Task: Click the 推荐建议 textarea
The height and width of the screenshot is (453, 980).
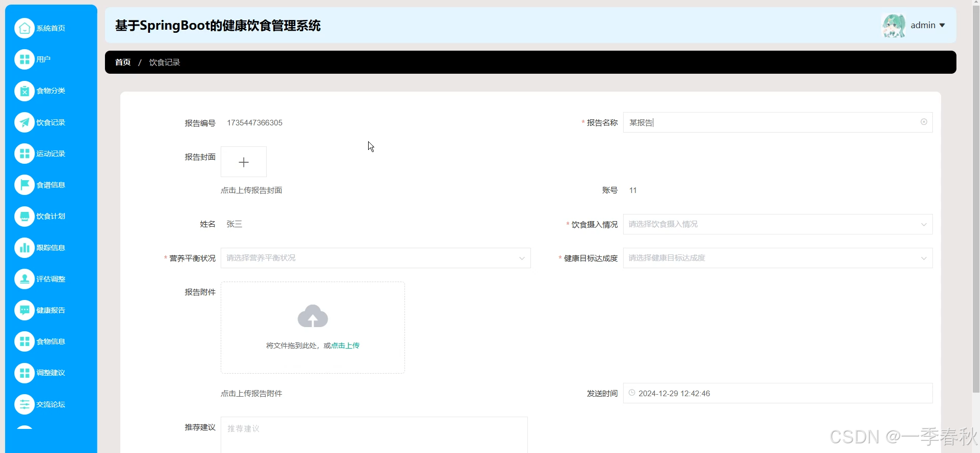Action: point(374,435)
